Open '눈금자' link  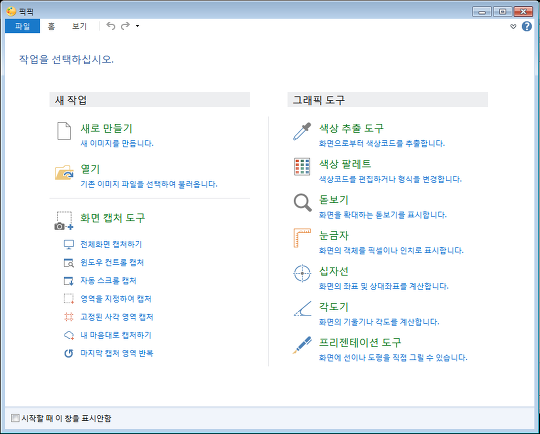(334, 236)
